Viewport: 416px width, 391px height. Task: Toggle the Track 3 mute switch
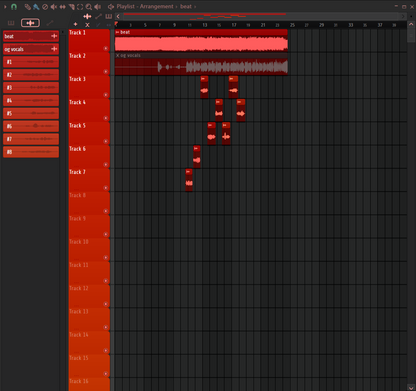106,95
